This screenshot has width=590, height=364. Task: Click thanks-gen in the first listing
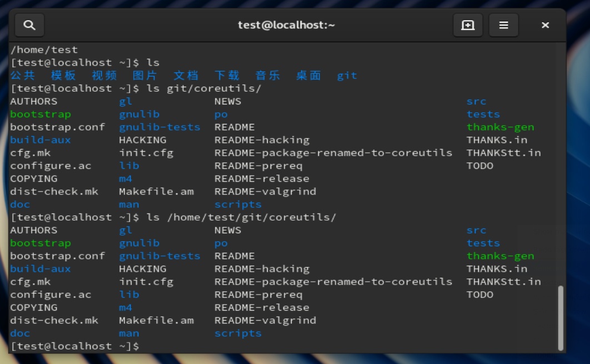[501, 127]
